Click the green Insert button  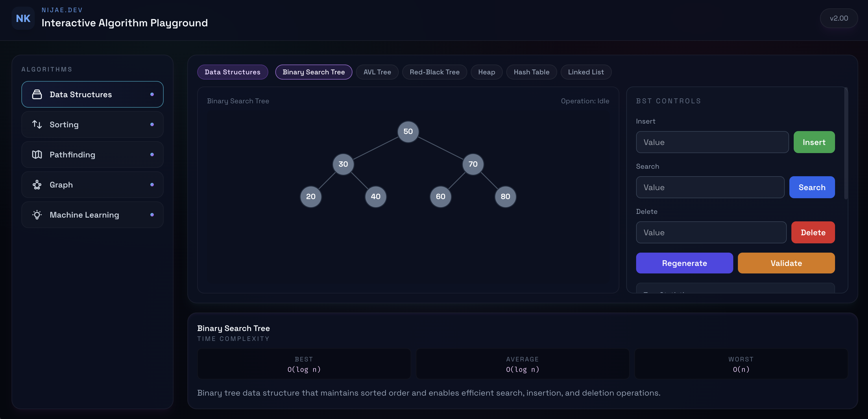[814, 142]
